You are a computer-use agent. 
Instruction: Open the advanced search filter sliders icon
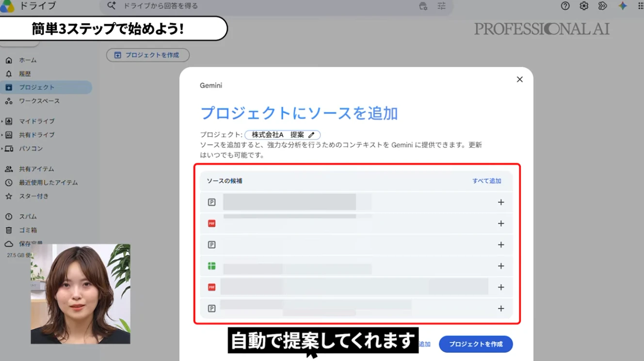coord(441,6)
